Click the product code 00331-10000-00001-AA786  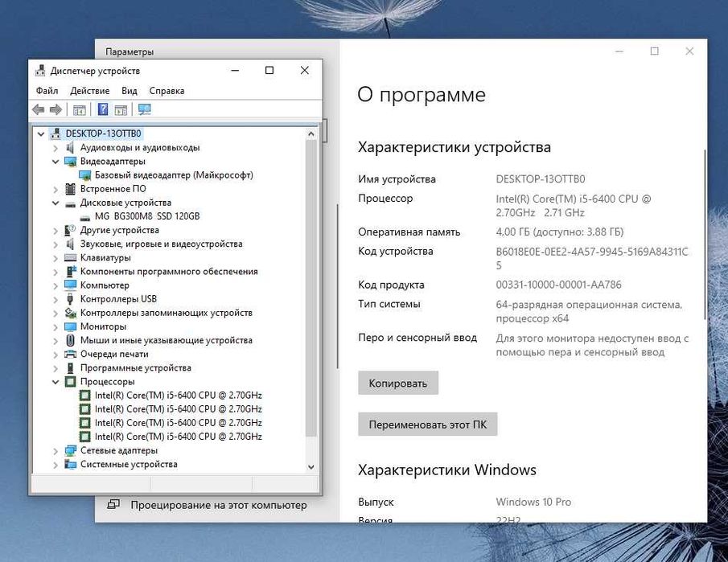point(558,285)
